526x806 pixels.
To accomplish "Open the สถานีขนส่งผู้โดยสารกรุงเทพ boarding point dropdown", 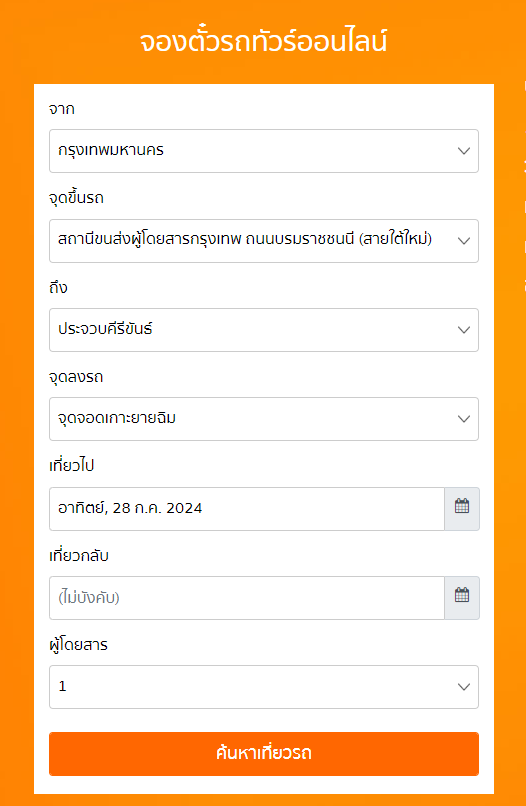I will [x=264, y=241].
